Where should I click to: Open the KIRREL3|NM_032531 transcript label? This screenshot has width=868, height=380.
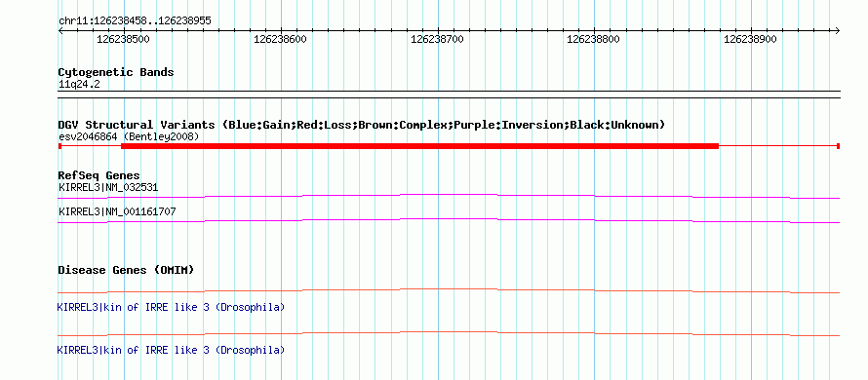coord(108,187)
